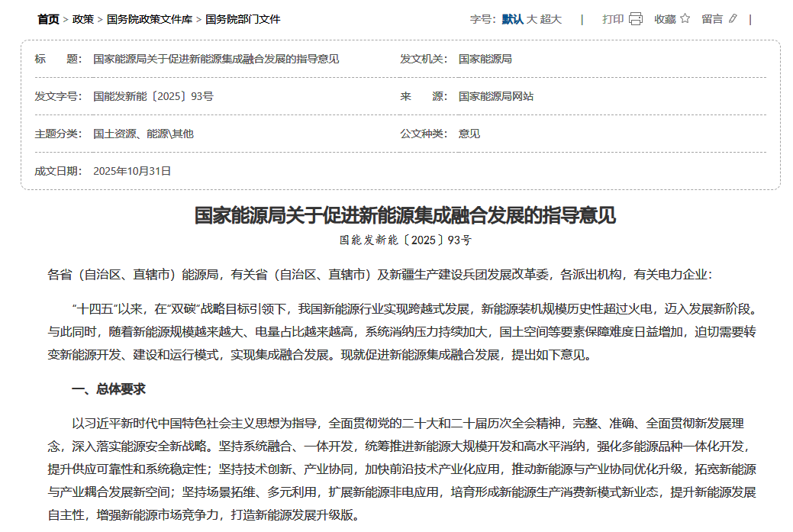Click the 公文种类 value 意见
This screenshot has width=793, height=532.
tap(469, 134)
